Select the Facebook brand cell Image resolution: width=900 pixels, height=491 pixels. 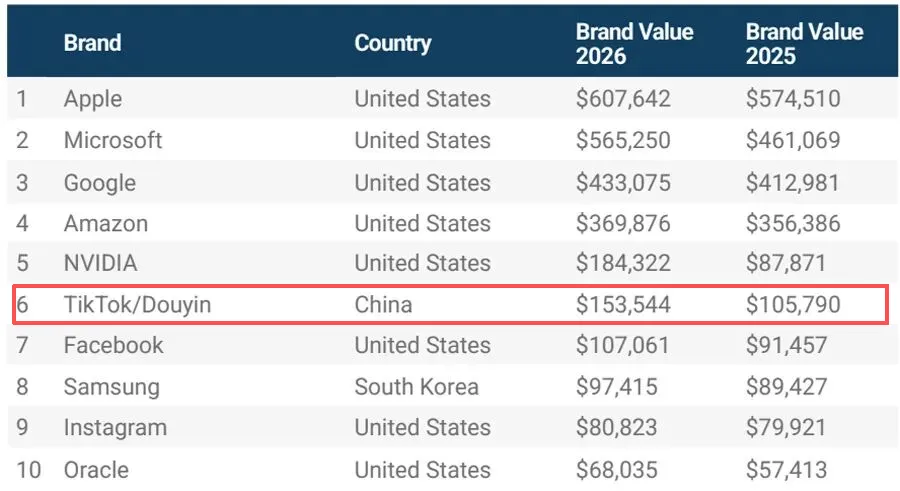click(x=113, y=346)
